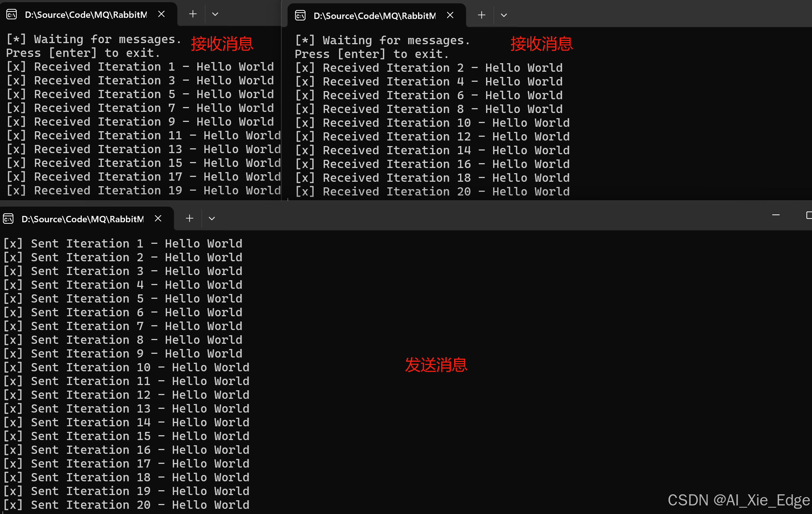Click 'Sent Iteration 15 - Hello World' line

click(127, 436)
